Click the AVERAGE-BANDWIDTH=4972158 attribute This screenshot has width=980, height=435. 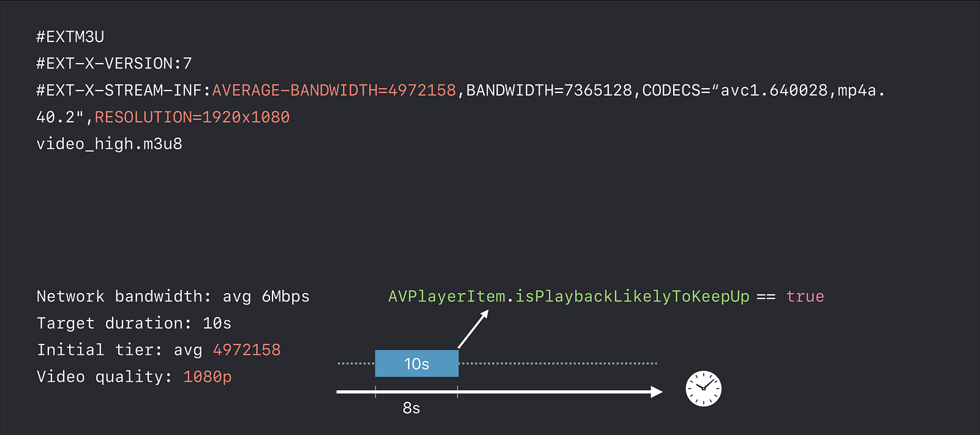[334, 91]
